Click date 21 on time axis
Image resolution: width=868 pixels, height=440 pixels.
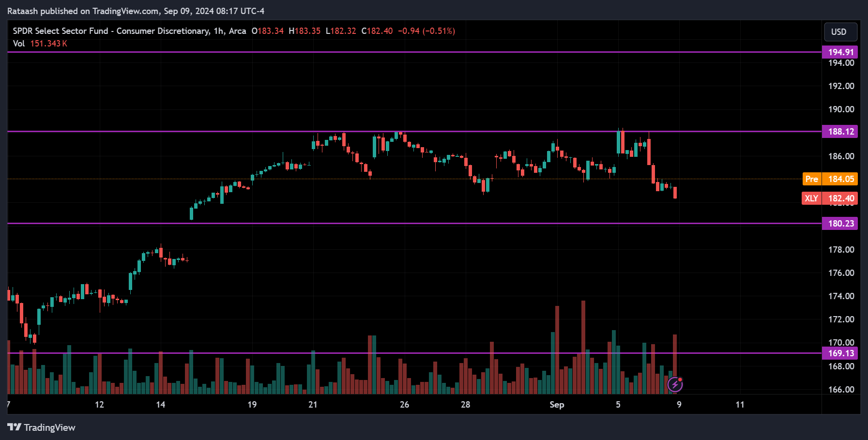pyautogui.click(x=313, y=405)
